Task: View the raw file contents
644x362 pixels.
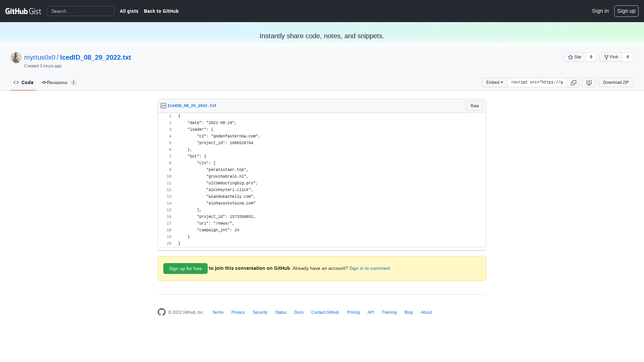Action: 474,106
